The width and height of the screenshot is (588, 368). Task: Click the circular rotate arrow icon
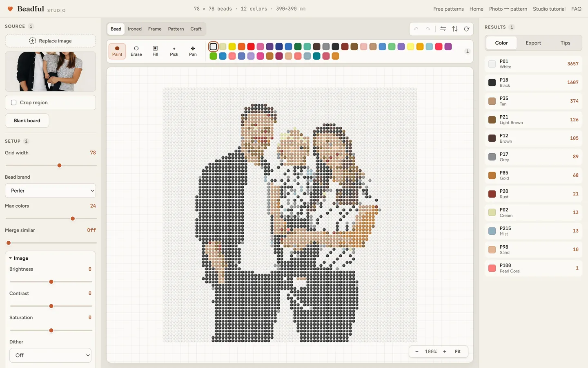[467, 29]
